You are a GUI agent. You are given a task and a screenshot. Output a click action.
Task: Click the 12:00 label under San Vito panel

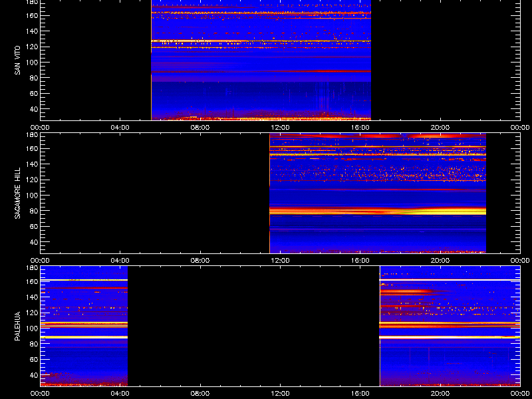[280, 128]
